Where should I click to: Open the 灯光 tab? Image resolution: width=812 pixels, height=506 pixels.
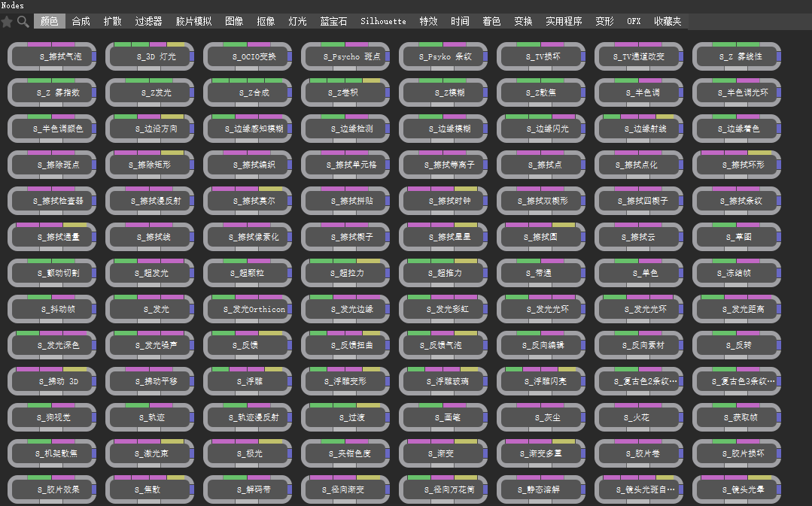[x=297, y=21]
